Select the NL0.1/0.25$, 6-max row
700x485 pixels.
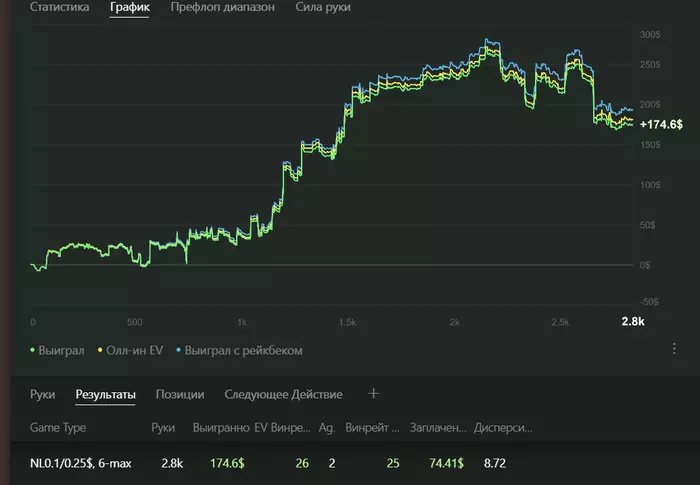[x=355, y=463]
